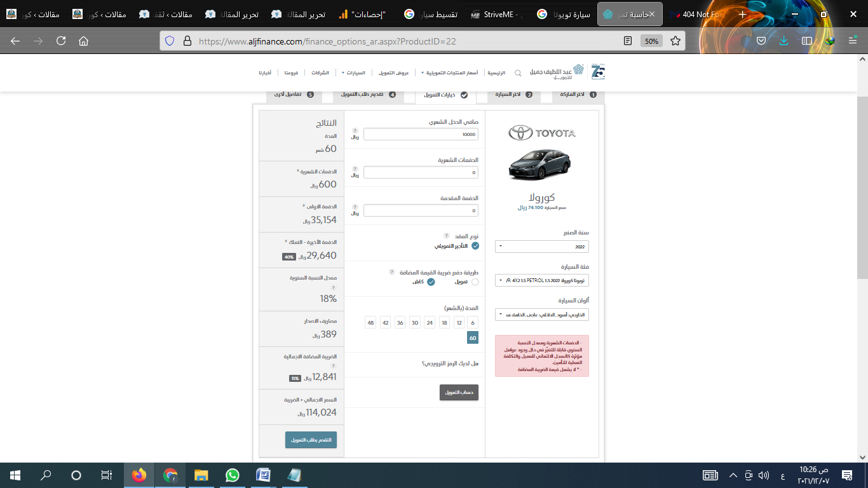Viewport: 868px width, 488px height.
Task: Bookmark this page with the star icon
Action: click(x=675, y=41)
